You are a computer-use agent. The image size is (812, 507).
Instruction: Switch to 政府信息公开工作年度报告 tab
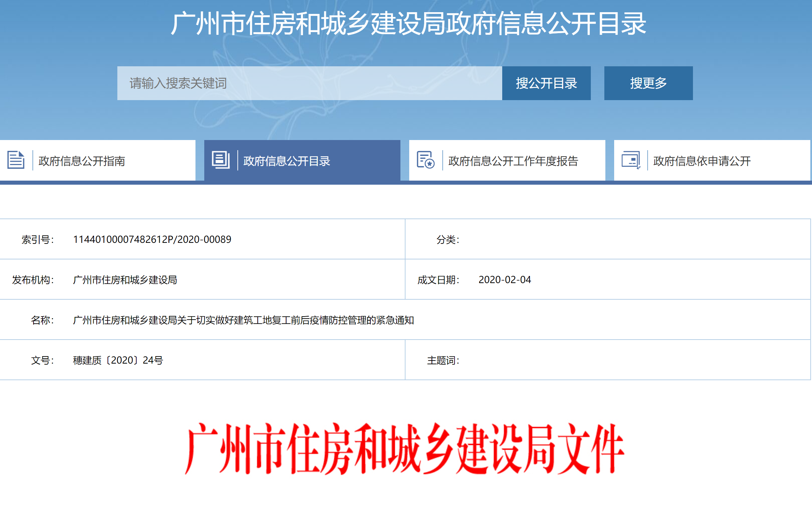(x=513, y=161)
